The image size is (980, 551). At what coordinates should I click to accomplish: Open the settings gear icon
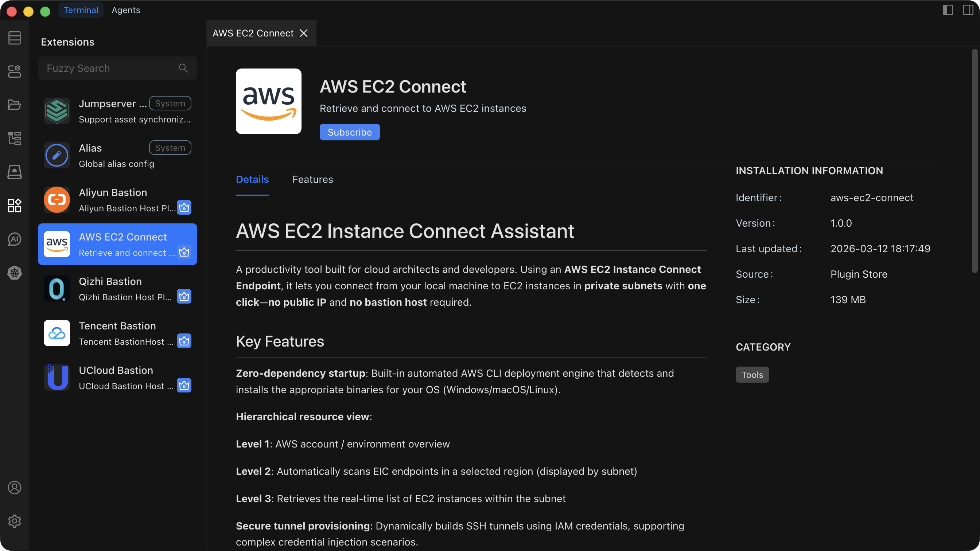point(15,521)
